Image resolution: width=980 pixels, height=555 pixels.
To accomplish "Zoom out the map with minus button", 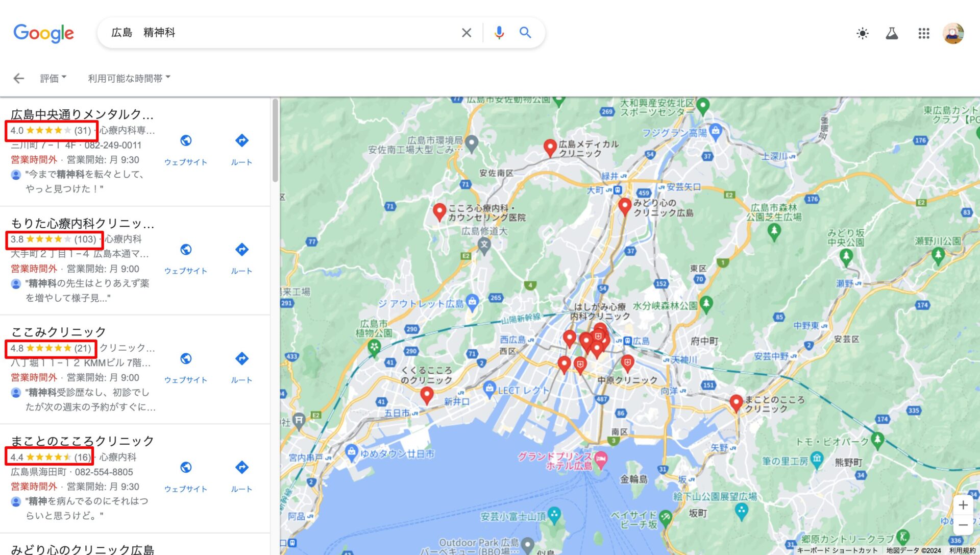I will coord(963,525).
